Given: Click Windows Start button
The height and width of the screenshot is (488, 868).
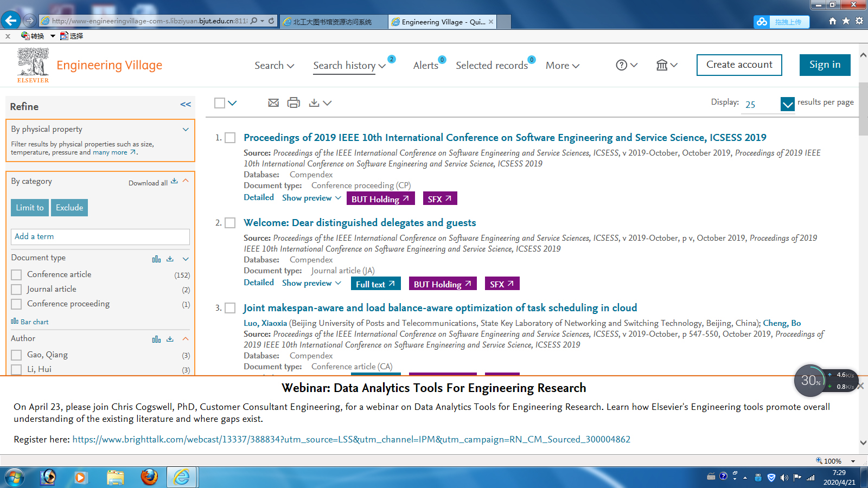Looking at the screenshot, I should point(15,477).
